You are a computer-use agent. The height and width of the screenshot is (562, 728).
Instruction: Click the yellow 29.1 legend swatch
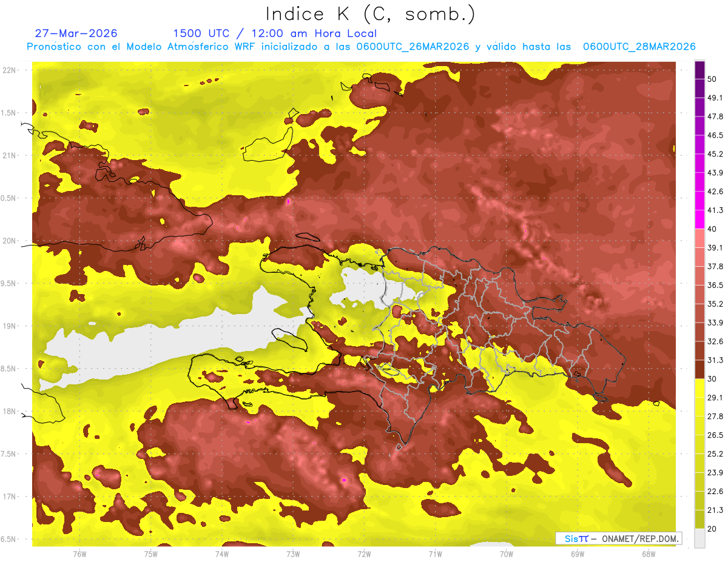[x=699, y=387]
